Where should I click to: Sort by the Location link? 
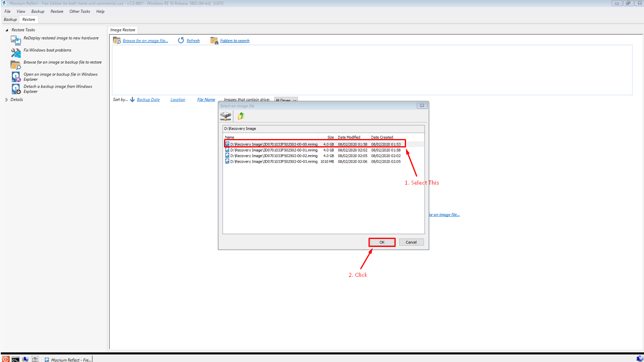[x=178, y=99]
